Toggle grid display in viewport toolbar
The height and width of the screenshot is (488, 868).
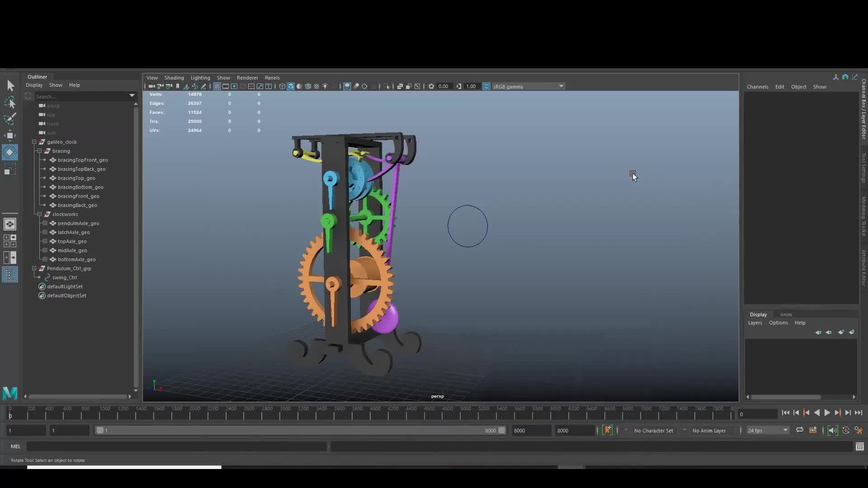pyautogui.click(x=217, y=86)
